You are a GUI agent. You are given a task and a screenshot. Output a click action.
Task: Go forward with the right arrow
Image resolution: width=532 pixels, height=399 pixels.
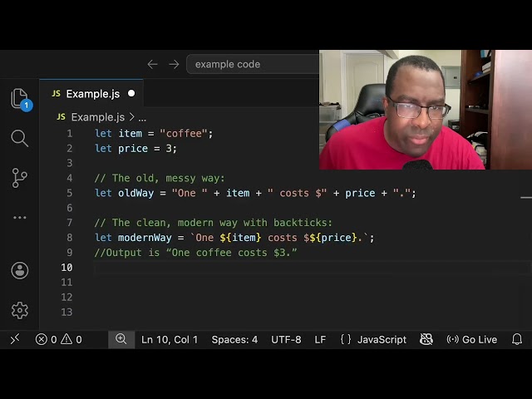click(x=174, y=64)
